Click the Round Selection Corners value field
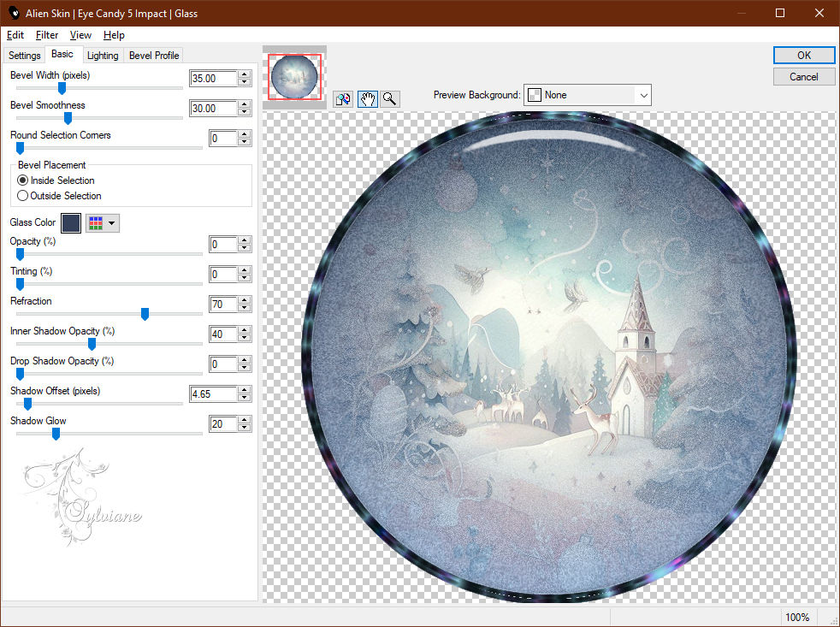Viewport: 840px width, 627px height. coord(223,139)
